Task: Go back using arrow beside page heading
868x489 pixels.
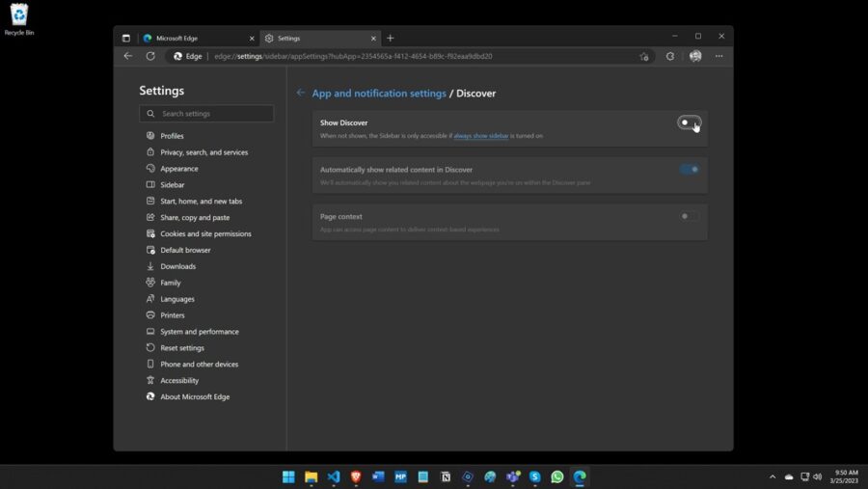Action: click(x=301, y=94)
